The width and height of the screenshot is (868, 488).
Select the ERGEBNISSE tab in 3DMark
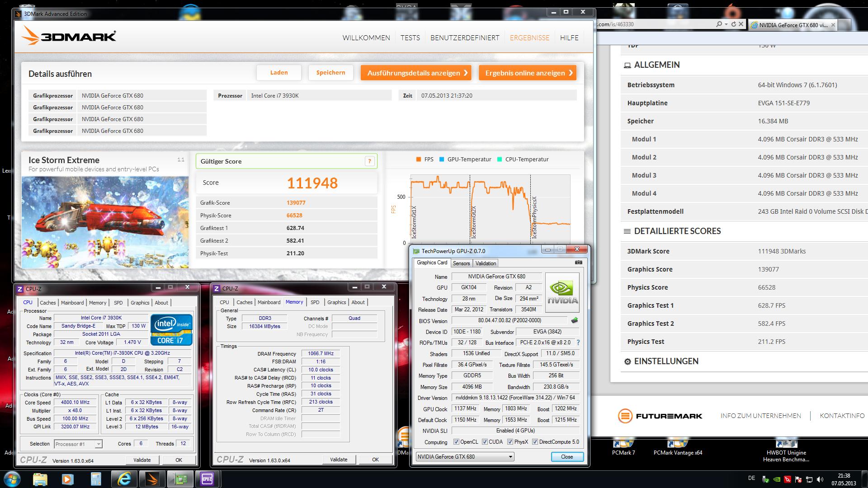pyautogui.click(x=529, y=38)
